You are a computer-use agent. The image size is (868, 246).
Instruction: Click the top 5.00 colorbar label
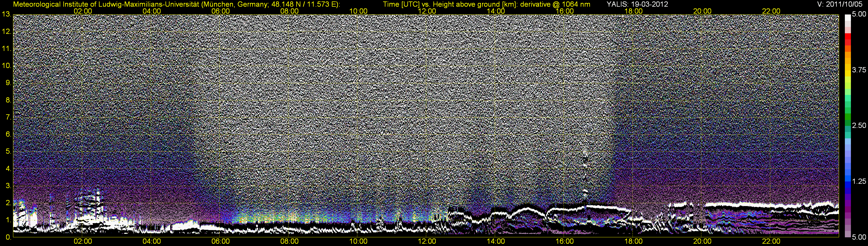(x=859, y=14)
